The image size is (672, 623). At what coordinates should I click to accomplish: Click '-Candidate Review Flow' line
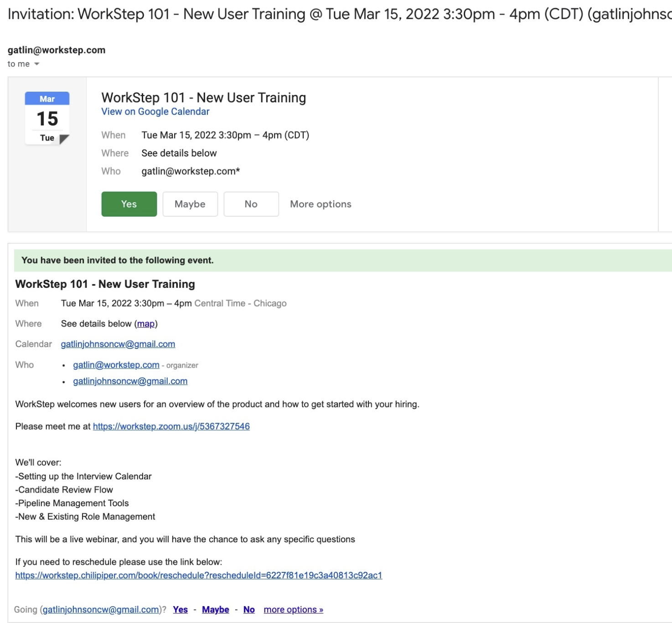coord(64,490)
